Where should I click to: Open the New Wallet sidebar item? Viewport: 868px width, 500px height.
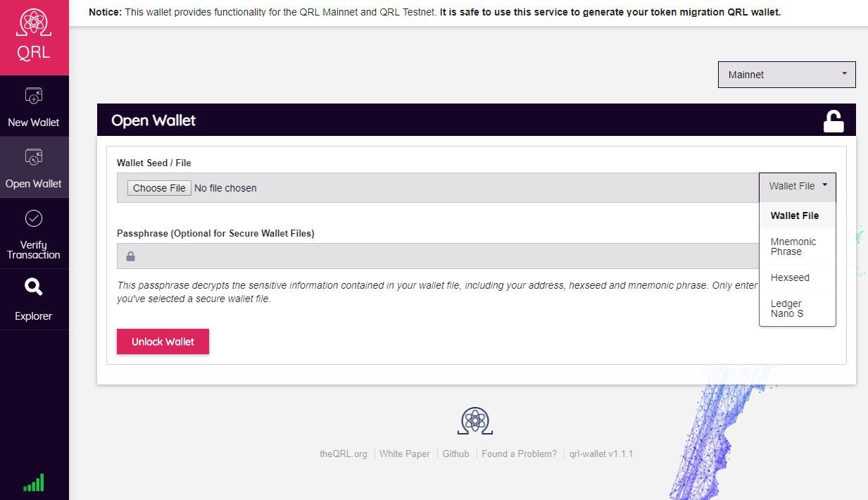click(x=34, y=106)
